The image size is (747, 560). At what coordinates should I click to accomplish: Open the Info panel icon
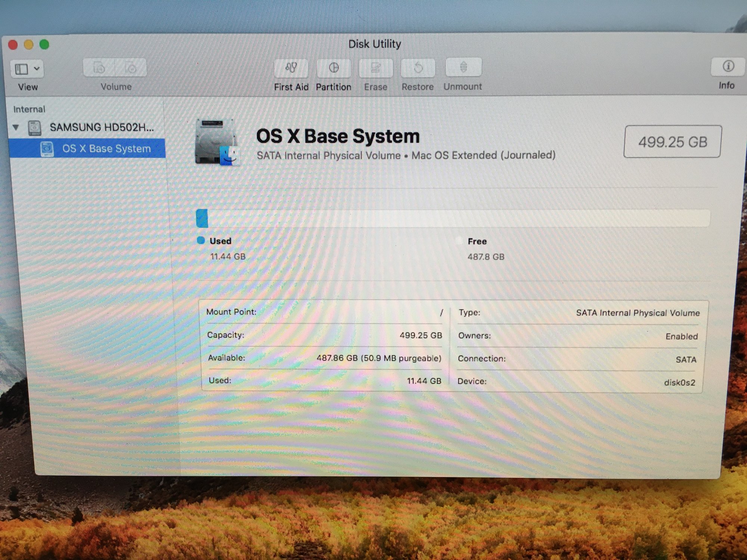[x=728, y=67]
